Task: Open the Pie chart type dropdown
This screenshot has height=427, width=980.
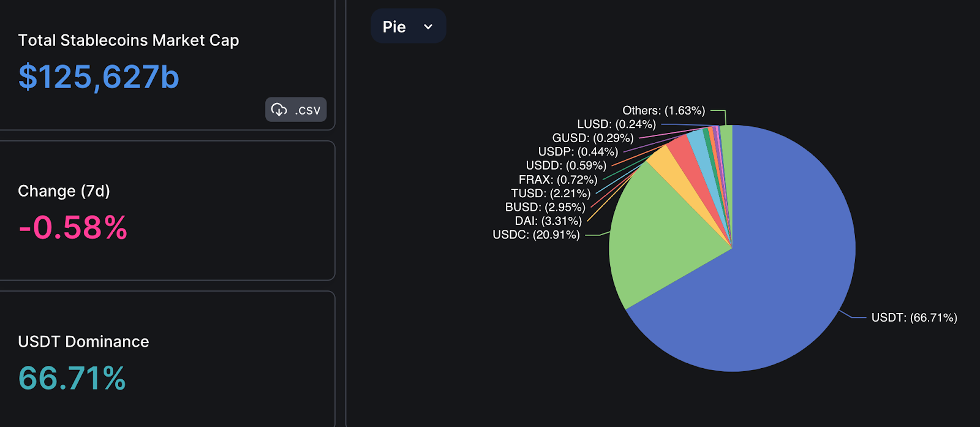Action: (409, 26)
